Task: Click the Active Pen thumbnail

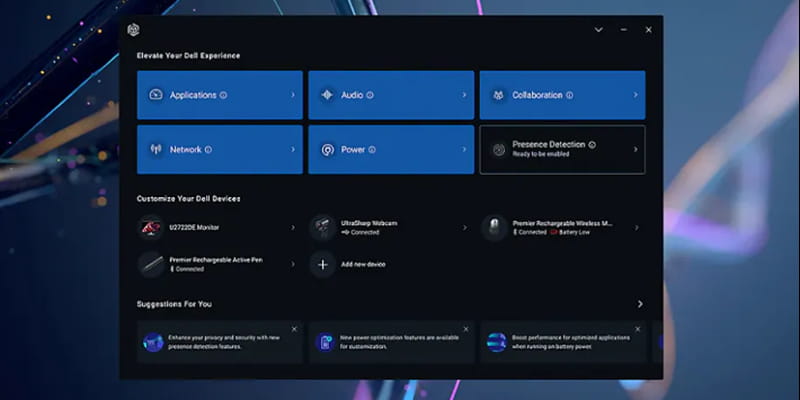Action: 151,264
